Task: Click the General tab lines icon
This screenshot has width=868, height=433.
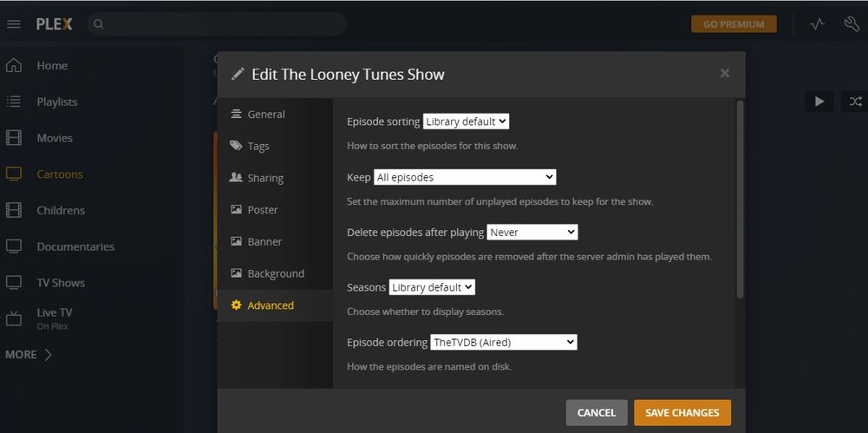Action: click(237, 114)
